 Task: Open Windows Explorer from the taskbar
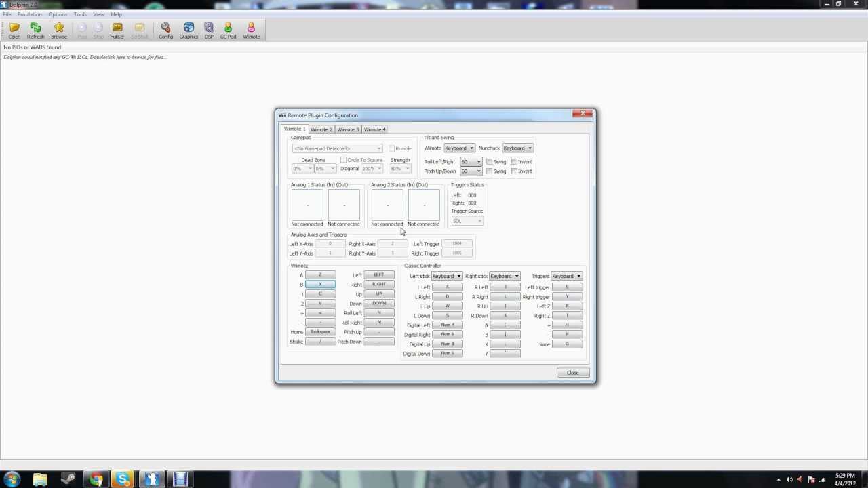pos(40,480)
